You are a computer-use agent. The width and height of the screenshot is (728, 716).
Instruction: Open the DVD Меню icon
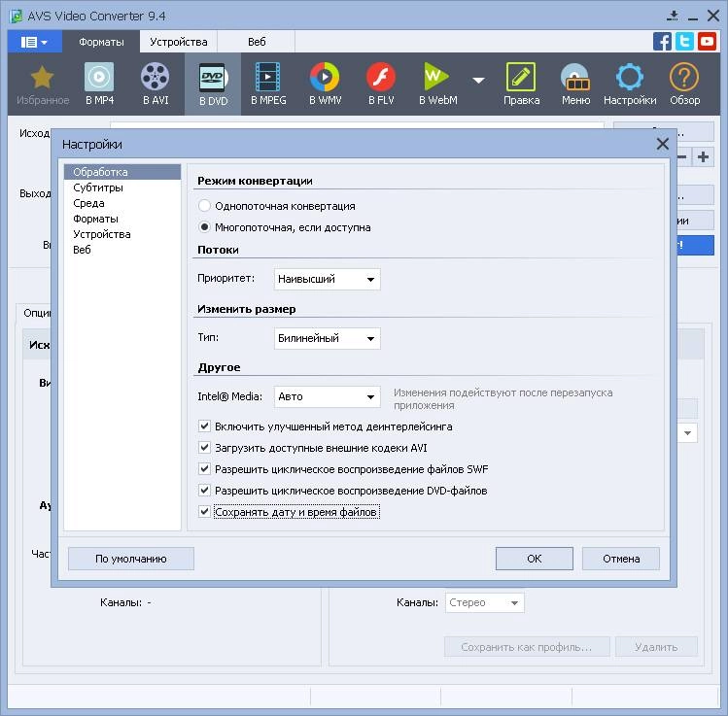575,77
